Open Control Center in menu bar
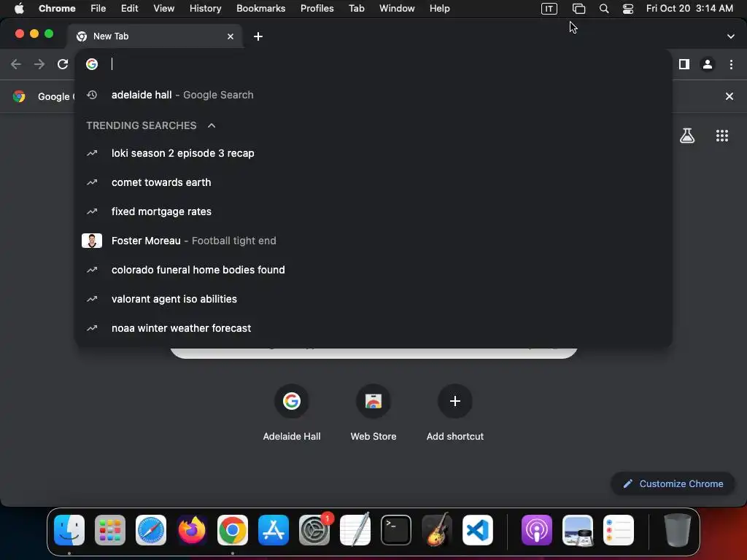This screenshot has height=560, width=747. click(628, 9)
